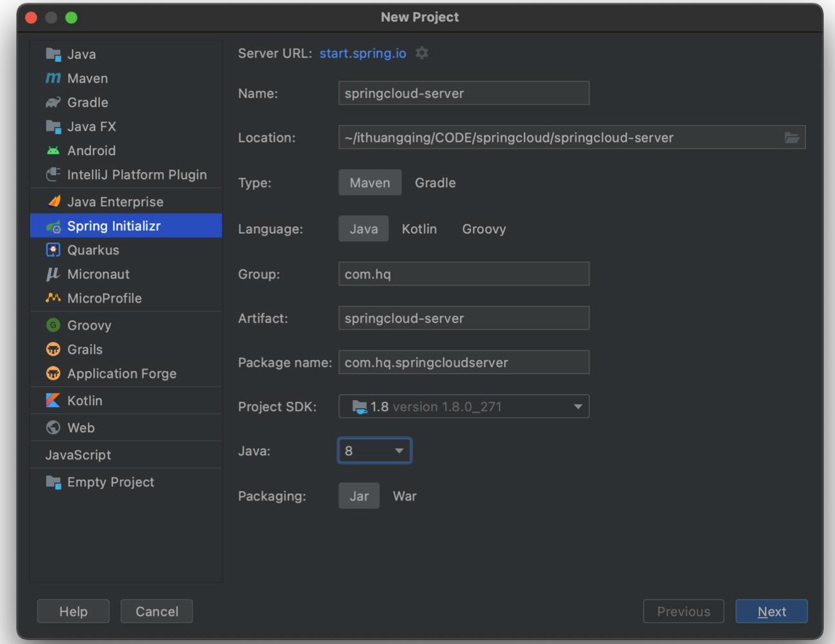Select Empty Project label in list
This screenshot has width=835, height=644.
pyautogui.click(x=110, y=482)
